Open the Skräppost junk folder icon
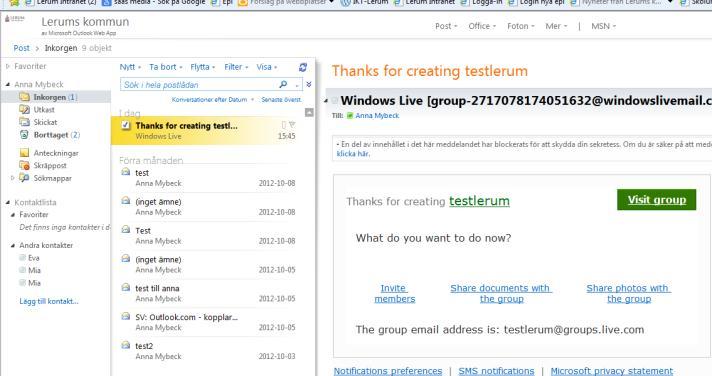This screenshot has height=376, width=712. (x=25, y=165)
